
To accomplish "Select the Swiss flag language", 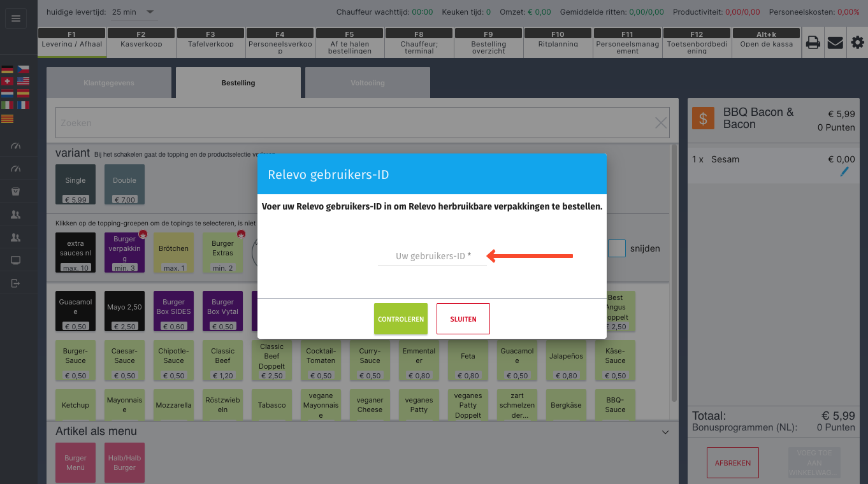I will [8, 81].
